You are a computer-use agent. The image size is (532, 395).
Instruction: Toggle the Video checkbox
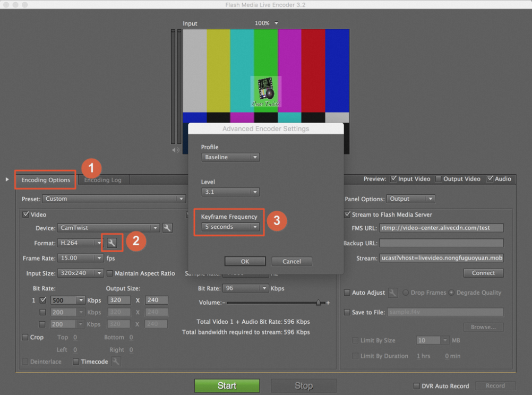26,214
